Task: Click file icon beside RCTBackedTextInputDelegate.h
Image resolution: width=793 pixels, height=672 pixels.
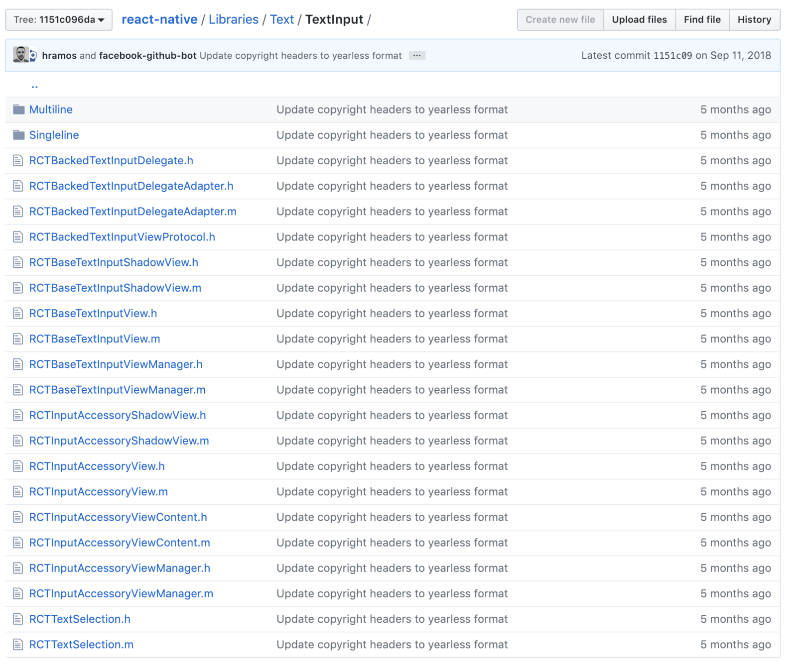Action: point(18,160)
